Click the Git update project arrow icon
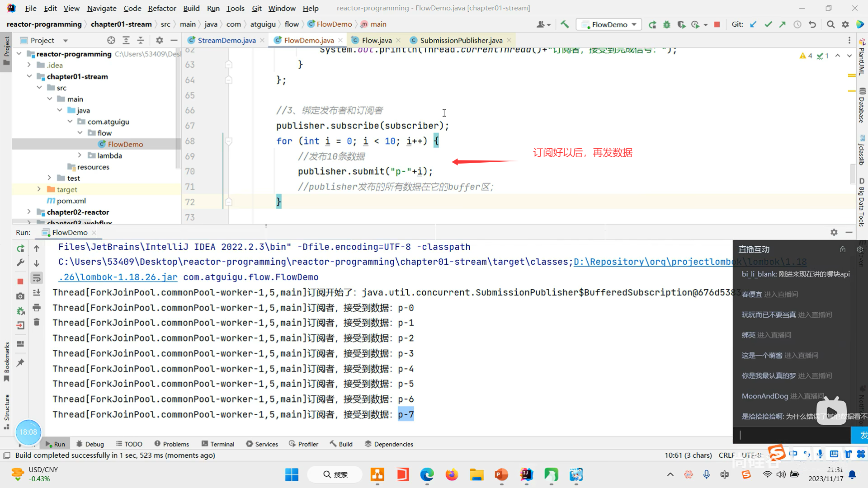The height and width of the screenshot is (488, 868). pos(753,24)
